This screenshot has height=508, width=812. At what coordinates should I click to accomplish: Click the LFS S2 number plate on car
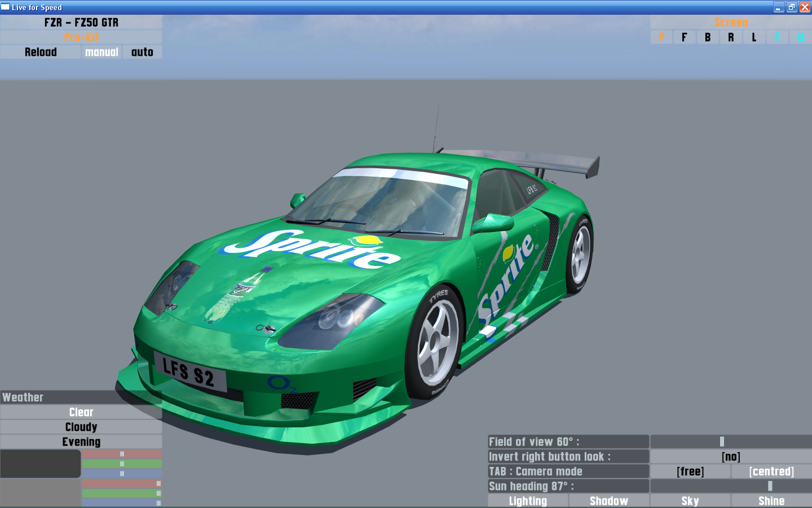point(189,371)
